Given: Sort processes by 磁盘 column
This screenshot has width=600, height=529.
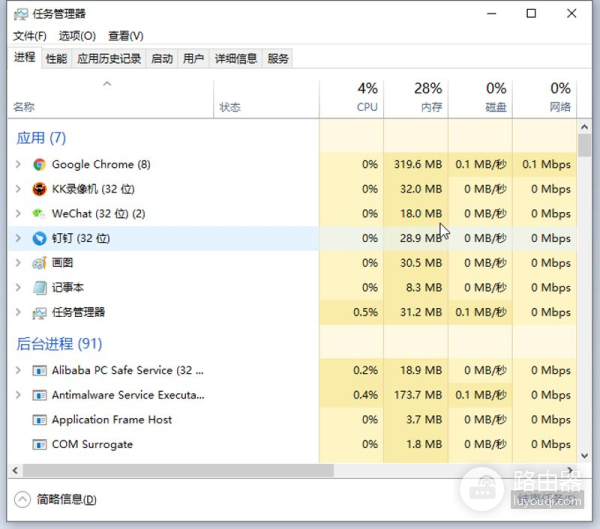Looking at the screenshot, I should coord(480,99).
